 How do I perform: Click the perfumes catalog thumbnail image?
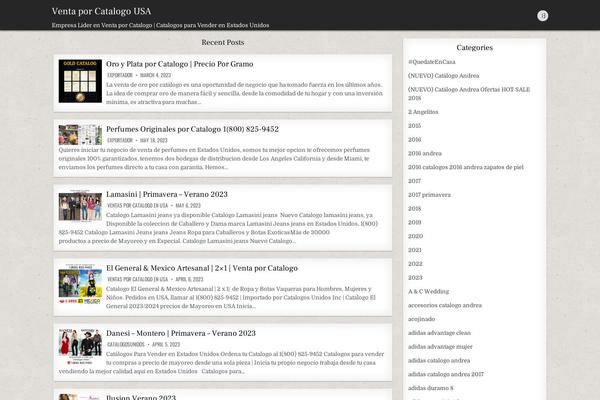80,135
